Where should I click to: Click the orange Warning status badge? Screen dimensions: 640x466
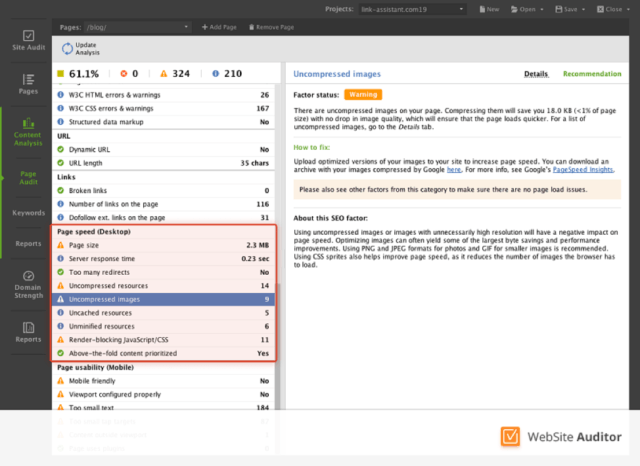[x=363, y=95]
